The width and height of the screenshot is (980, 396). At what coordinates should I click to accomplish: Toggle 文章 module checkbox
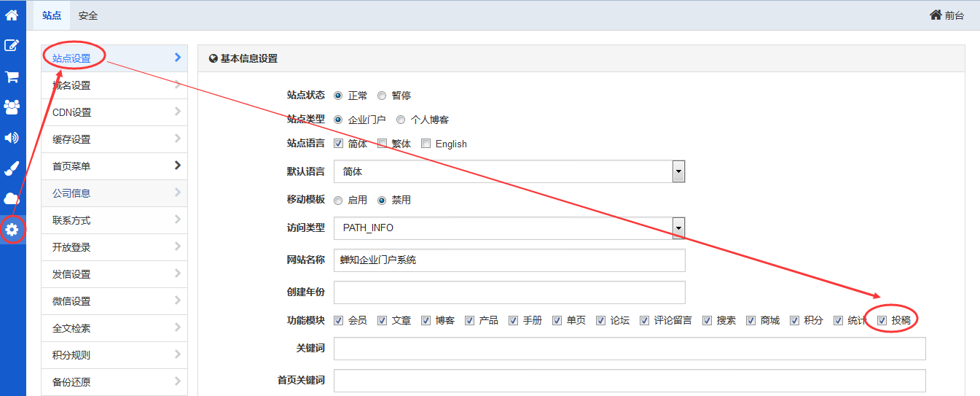pos(382,320)
